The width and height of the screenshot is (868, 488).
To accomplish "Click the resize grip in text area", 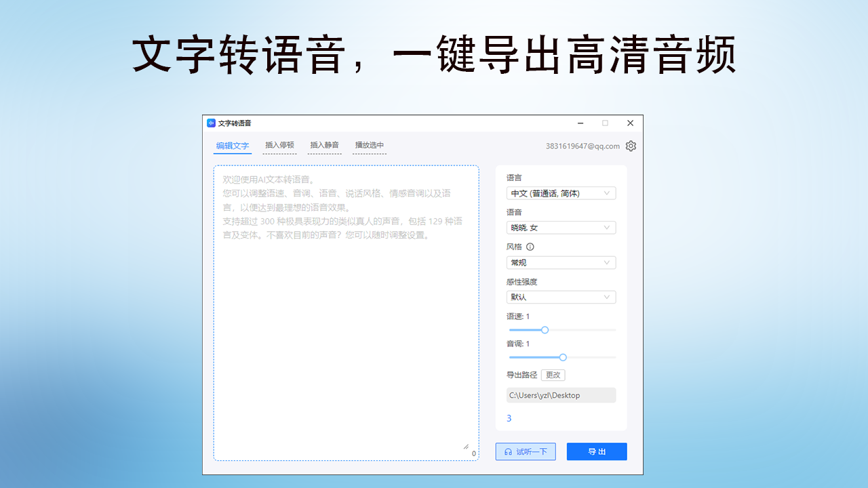I will pyautogui.click(x=466, y=446).
